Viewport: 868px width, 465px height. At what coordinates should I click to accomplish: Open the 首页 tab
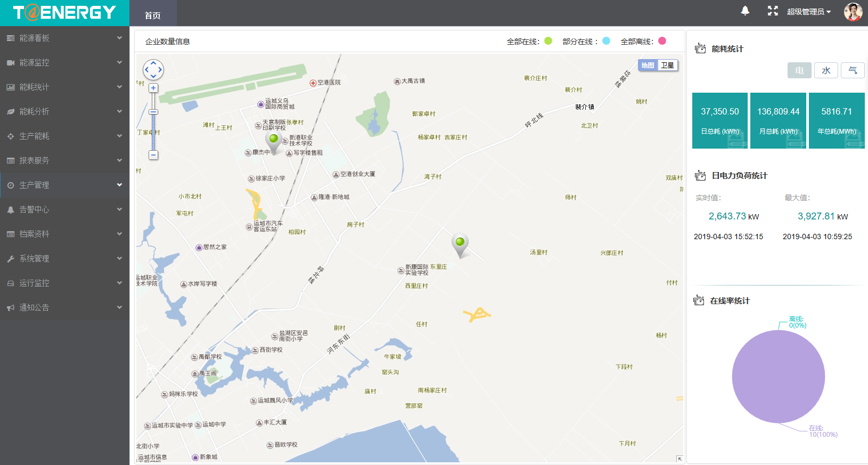[x=153, y=15]
